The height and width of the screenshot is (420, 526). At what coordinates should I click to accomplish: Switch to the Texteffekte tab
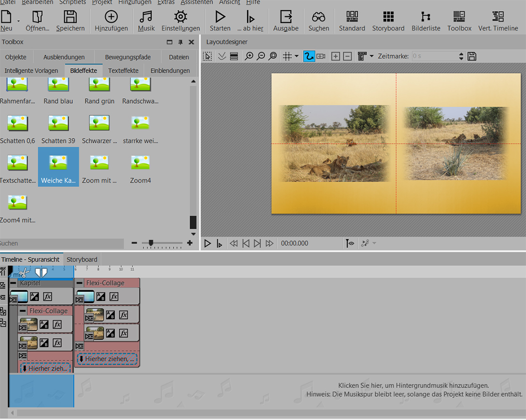point(123,71)
